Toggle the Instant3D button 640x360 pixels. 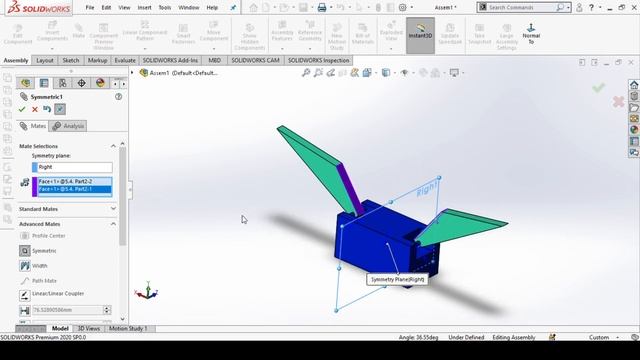point(420,35)
